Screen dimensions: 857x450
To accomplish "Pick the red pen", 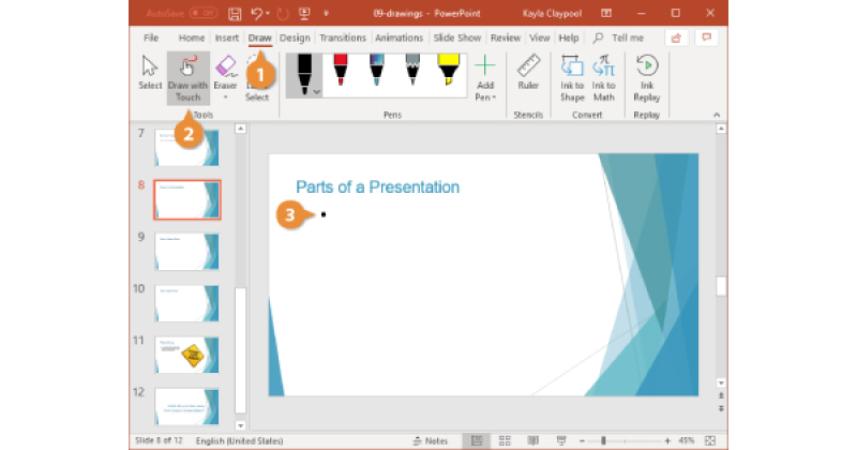I will pos(340,70).
